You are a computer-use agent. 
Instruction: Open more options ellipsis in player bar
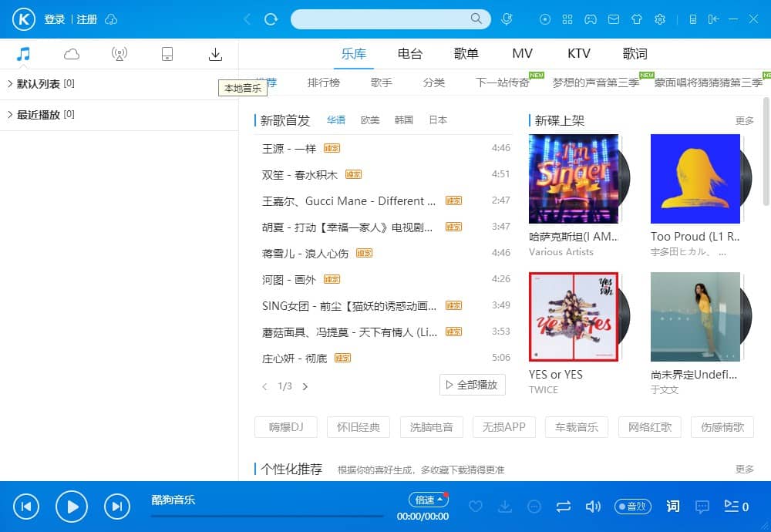click(534, 507)
